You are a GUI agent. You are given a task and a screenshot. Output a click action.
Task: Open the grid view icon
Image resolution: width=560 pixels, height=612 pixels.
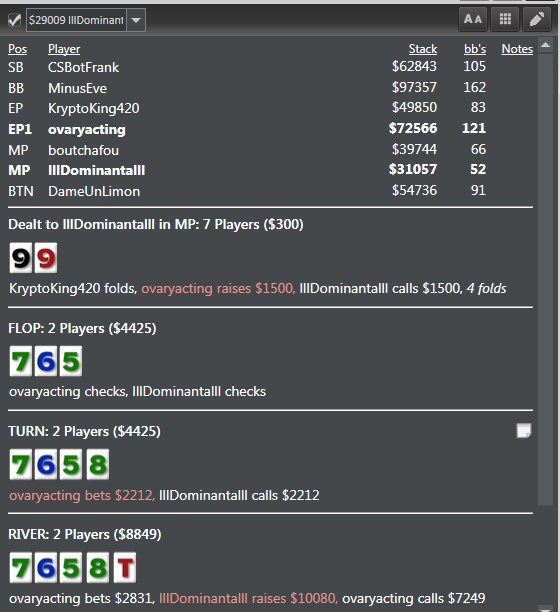click(x=505, y=19)
